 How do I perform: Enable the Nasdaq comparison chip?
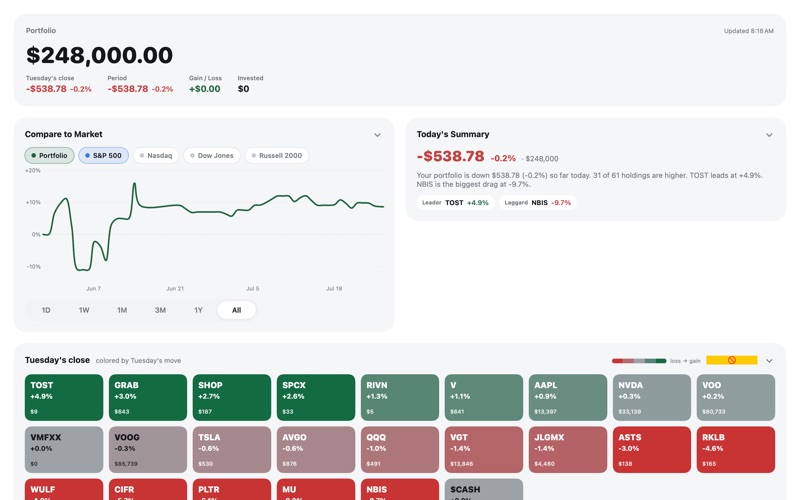156,156
